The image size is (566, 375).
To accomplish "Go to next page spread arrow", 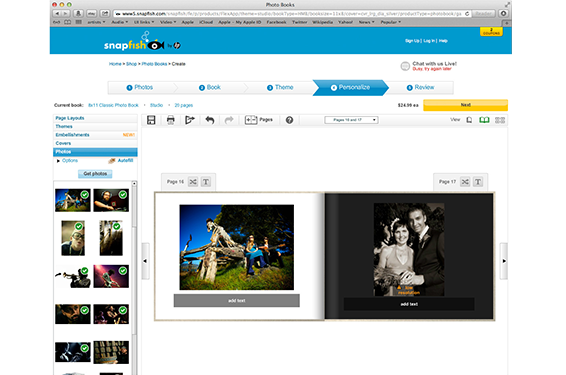I will click(x=504, y=261).
